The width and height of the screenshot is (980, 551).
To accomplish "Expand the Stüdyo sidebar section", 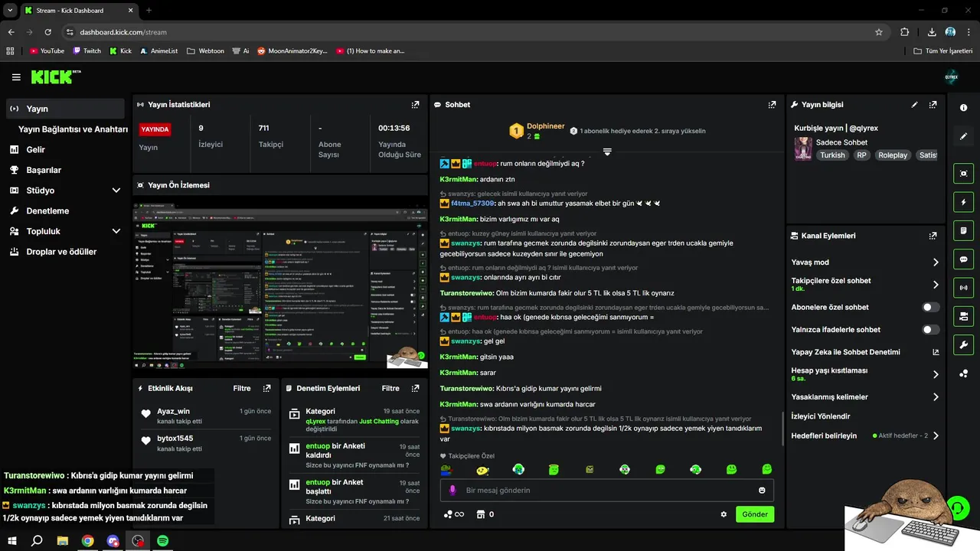I will 116,191.
